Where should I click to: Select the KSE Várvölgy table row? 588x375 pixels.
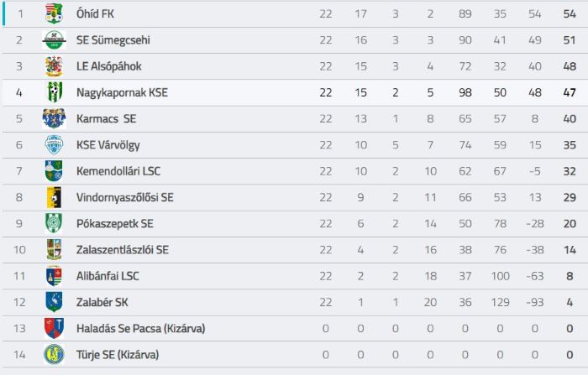tap(295, 145)
